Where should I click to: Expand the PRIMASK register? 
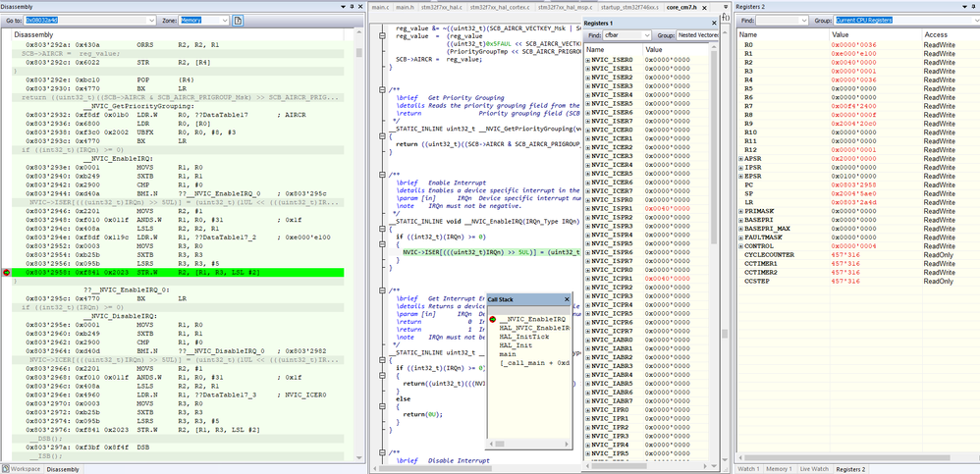pos(741,211)
